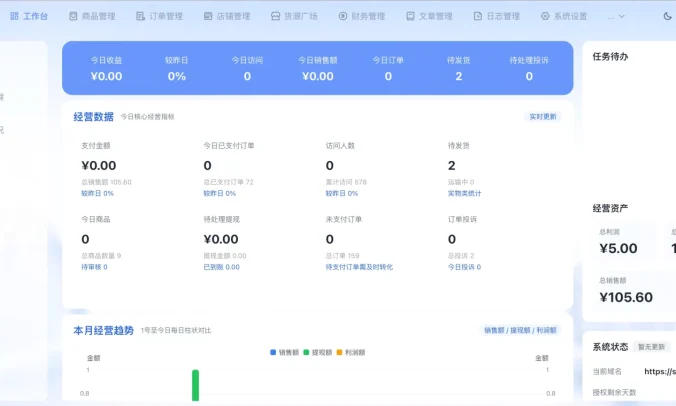Click 本月经营趋势 heading
This screenshot has height=406, width=676.
103,331
